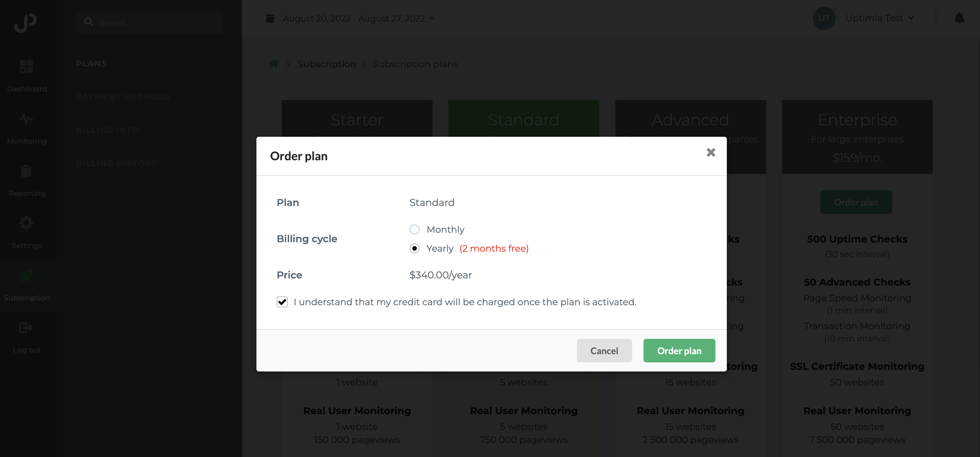
Task: Open the Monitoring pulse icon
Action: [x=26, y=119]
